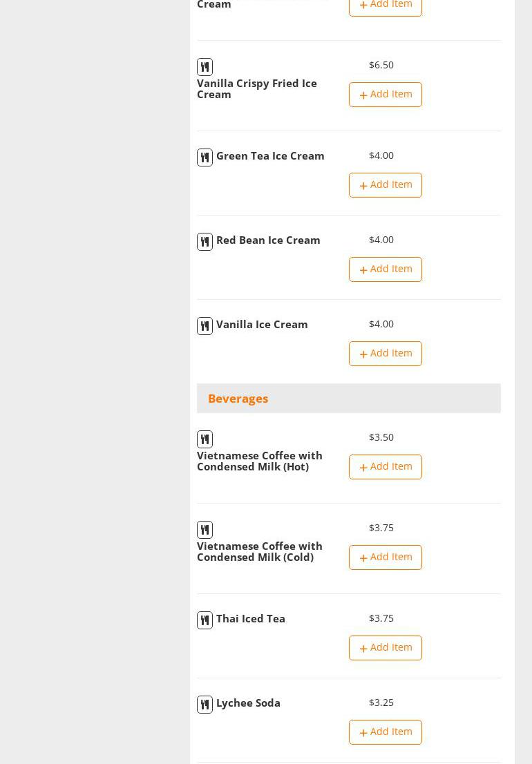The height and width of the screenshot is (764, 532).
Task: Click the utensils icon beside Thai Iced Tea
Action: pos(205,620)
